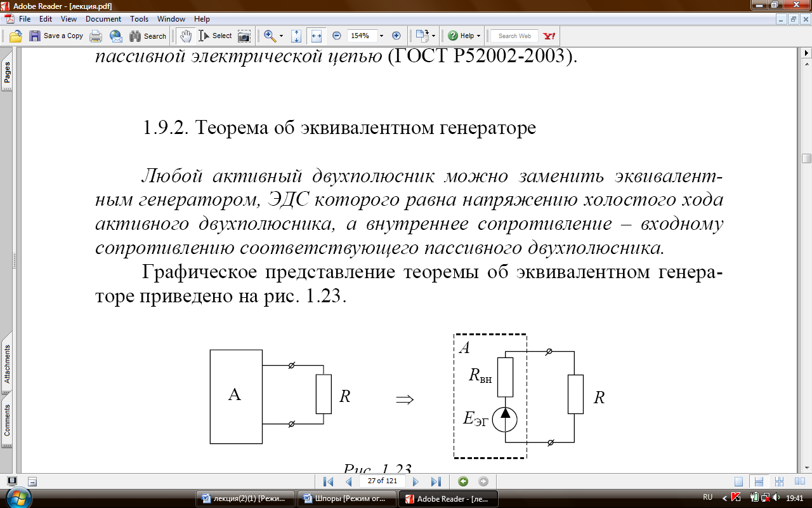This screenshot has height=508, width=812.
Task: Open the Tools menu
Action: [x=139, y=19]
